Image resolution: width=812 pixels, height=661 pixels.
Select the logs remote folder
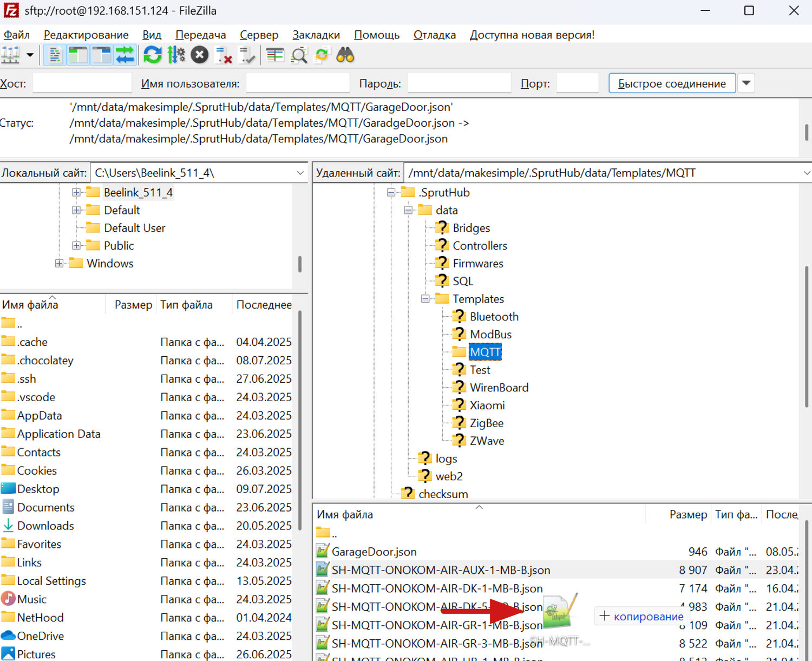click(446, 459)
